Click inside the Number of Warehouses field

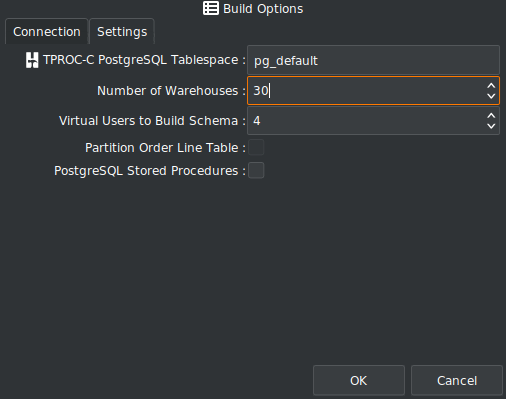click(x=366, y=91)
